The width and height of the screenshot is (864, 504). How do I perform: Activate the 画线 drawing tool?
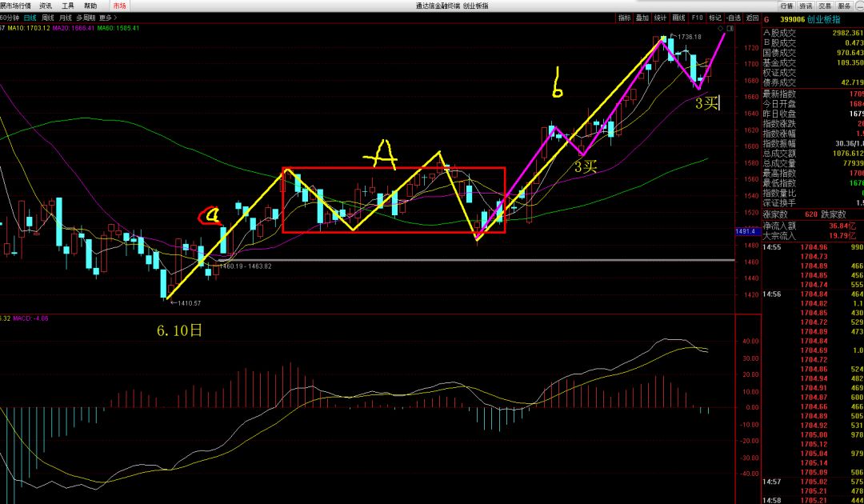[679, 18]
